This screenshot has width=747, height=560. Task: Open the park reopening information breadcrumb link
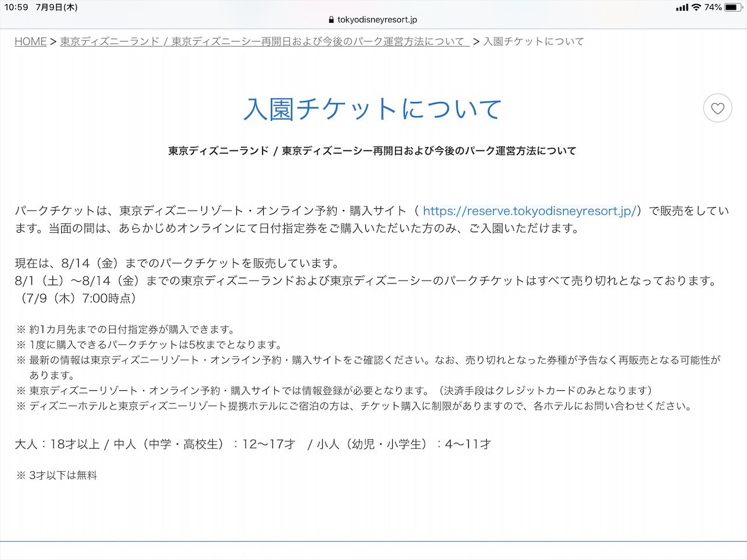pyautogui.click(x=264, y=41)
